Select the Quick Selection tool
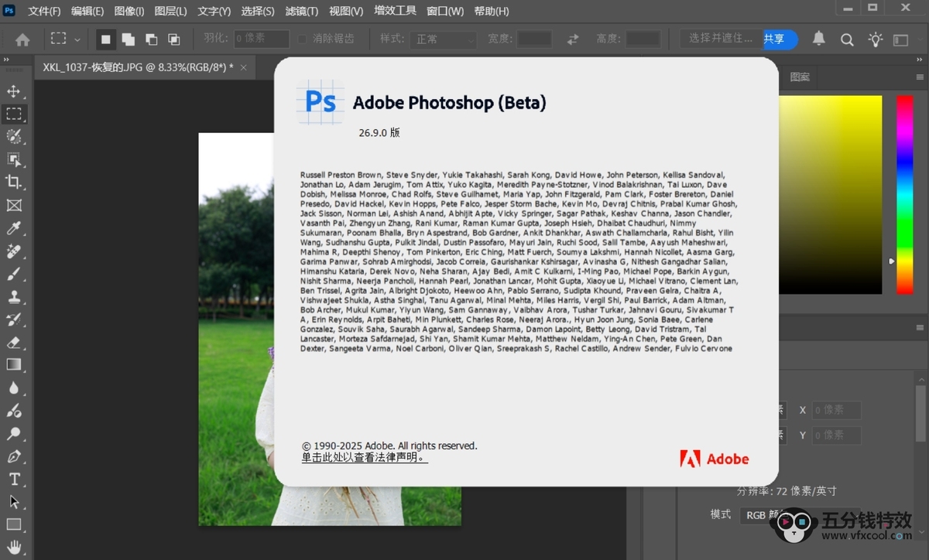 (x=14, y=137)
